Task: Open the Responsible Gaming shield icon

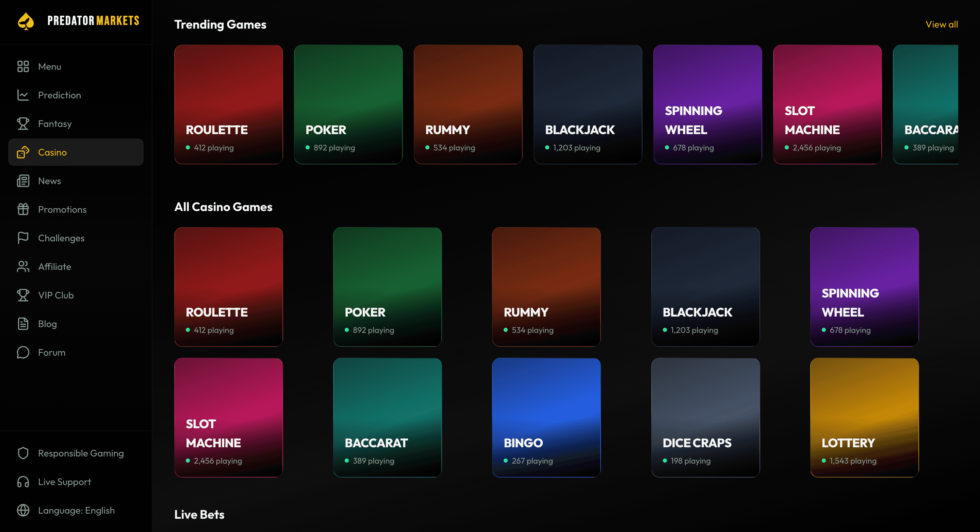Action: coord(23,453)
